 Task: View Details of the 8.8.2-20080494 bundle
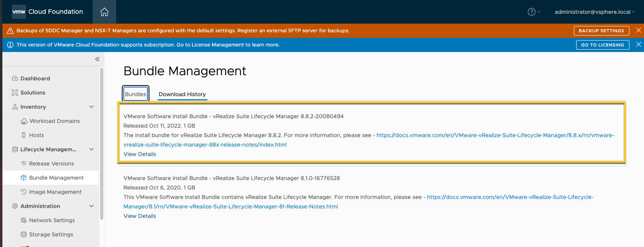[x=140, y=154]
